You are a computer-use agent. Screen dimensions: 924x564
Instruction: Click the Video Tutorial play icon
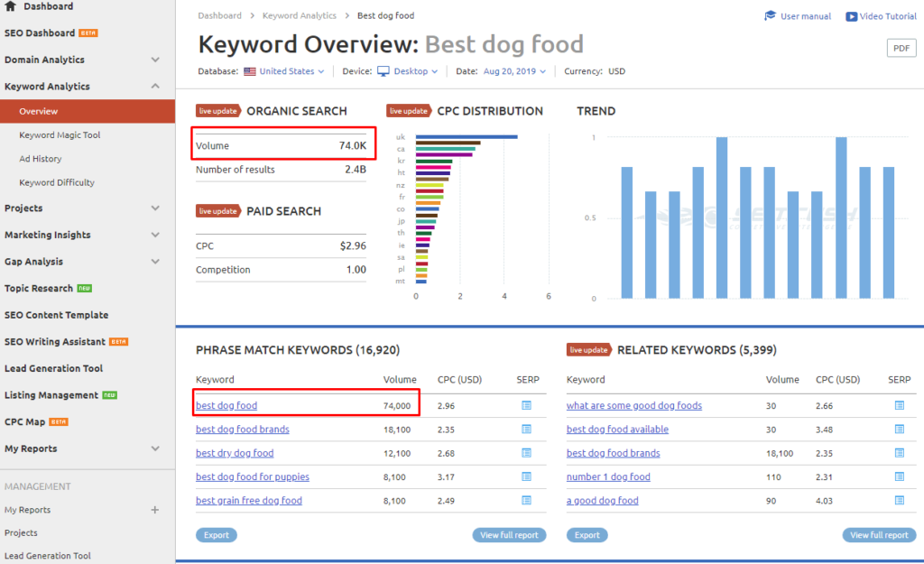tap(851, 16)
